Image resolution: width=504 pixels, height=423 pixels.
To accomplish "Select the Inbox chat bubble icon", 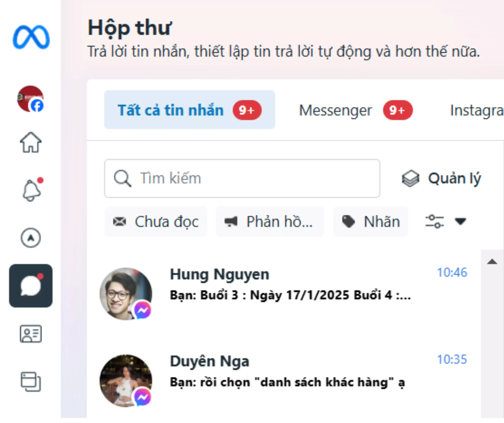I will tap(31, 286).
